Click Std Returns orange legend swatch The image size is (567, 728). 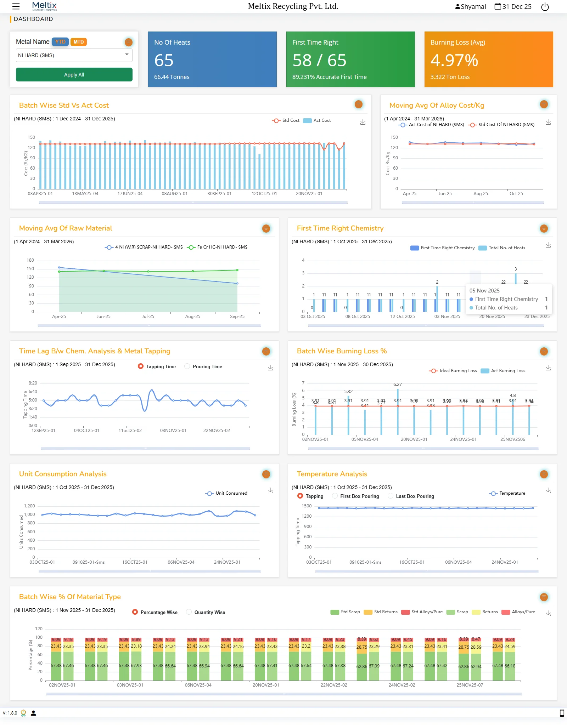[x=368, y=612]
